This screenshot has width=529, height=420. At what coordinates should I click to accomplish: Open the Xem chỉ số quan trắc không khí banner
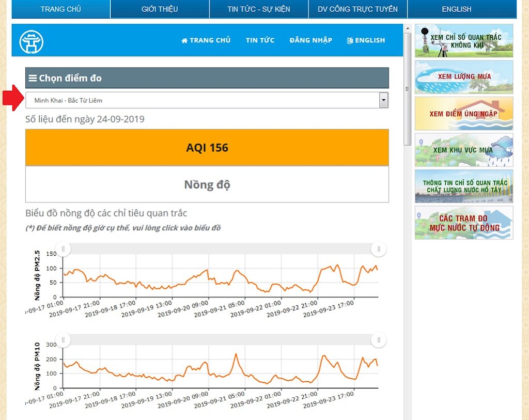coord(464,41)
